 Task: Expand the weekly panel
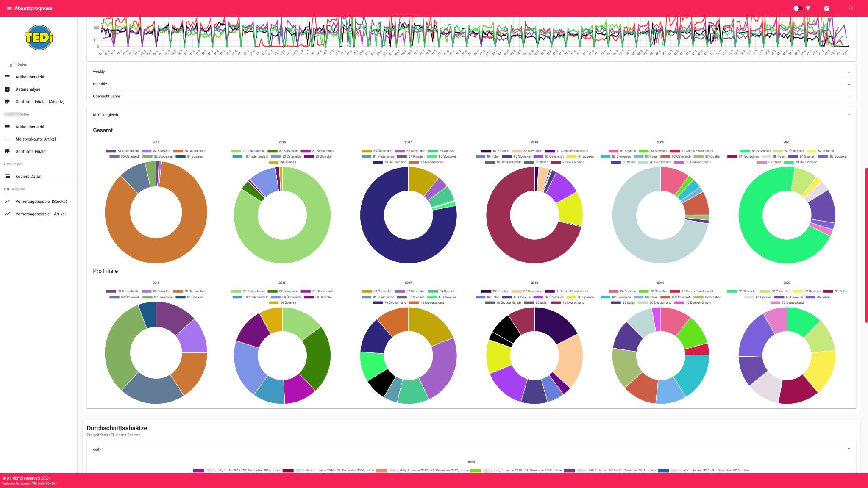(471, 72)
